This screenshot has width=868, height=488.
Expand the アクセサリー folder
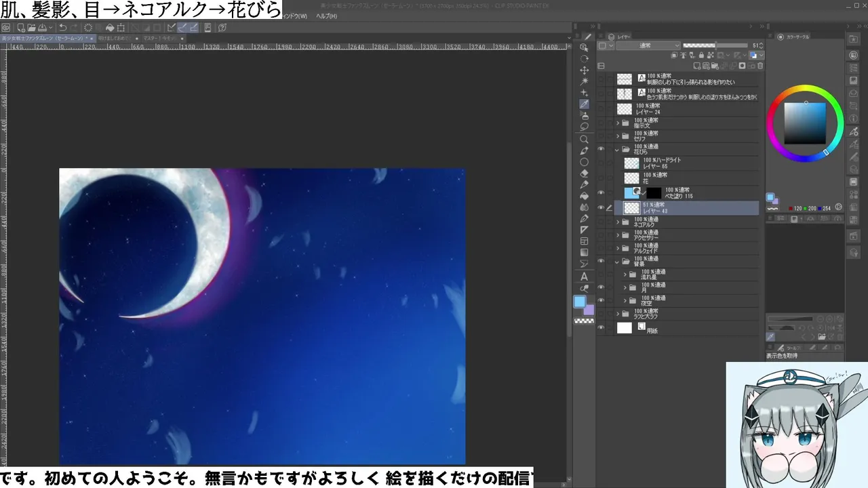(x=617, y=235)
